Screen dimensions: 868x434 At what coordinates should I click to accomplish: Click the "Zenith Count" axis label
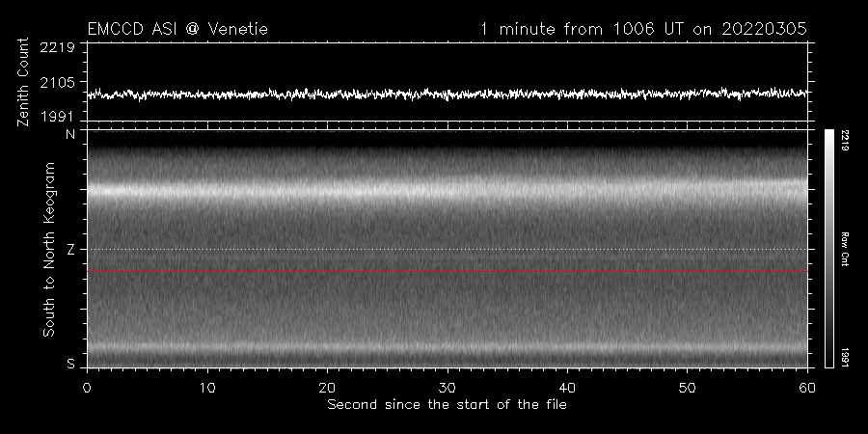[23, 82]
